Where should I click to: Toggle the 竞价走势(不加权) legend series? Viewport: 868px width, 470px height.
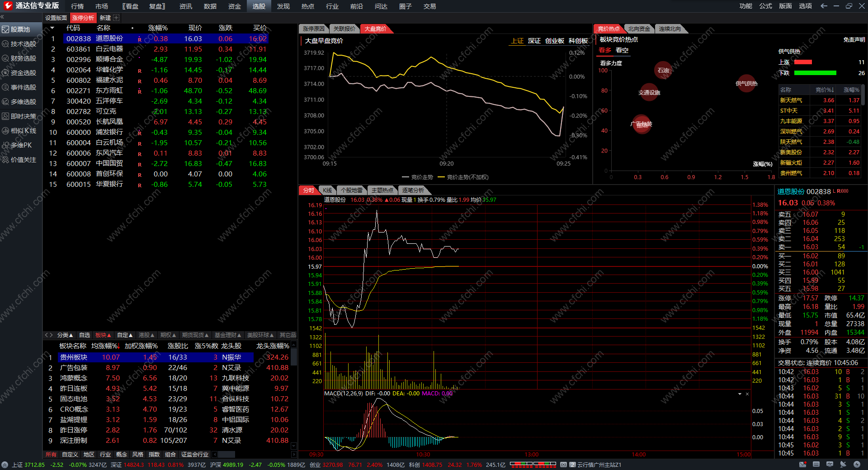[463, 177]
